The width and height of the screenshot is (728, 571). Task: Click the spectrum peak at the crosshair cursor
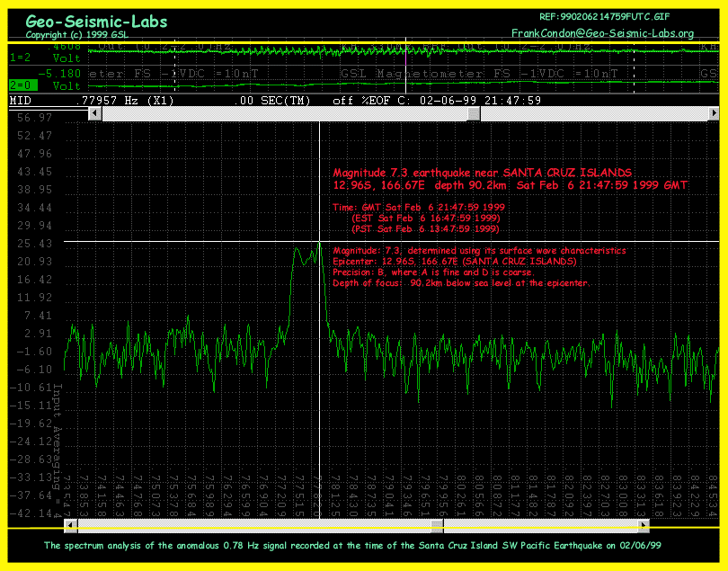pos(319,242)
